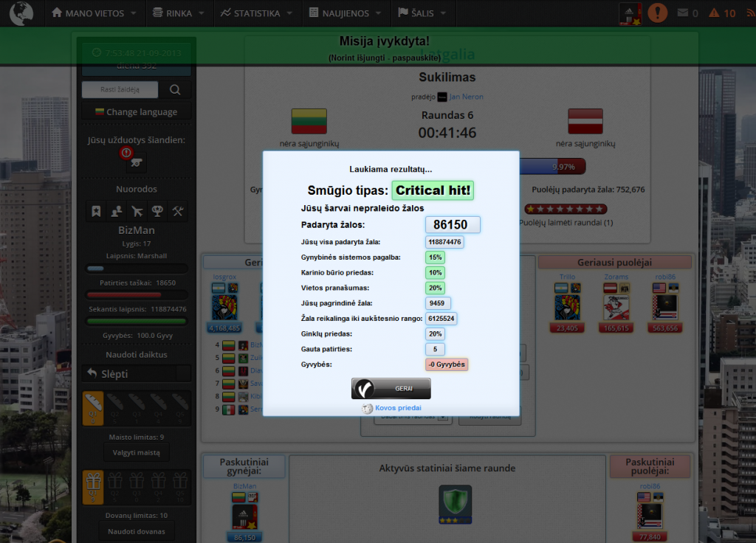Click the Lithuanian flag defender side
Viewport: 756px width, 543px height.
point(309,122)
